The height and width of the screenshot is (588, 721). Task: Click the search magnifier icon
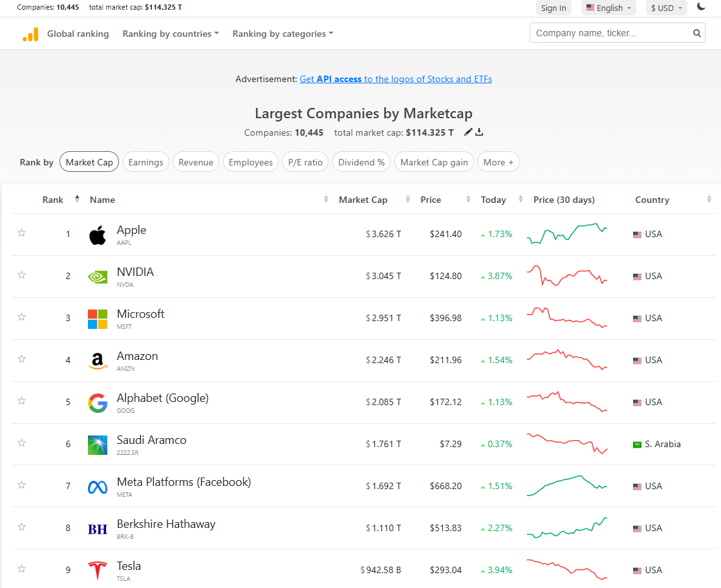point(696,34)
